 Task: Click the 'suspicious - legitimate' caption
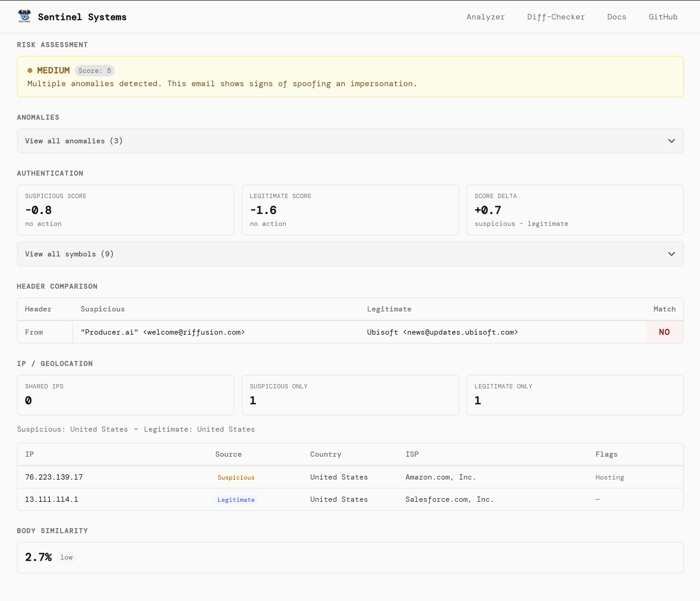(521, 224)
